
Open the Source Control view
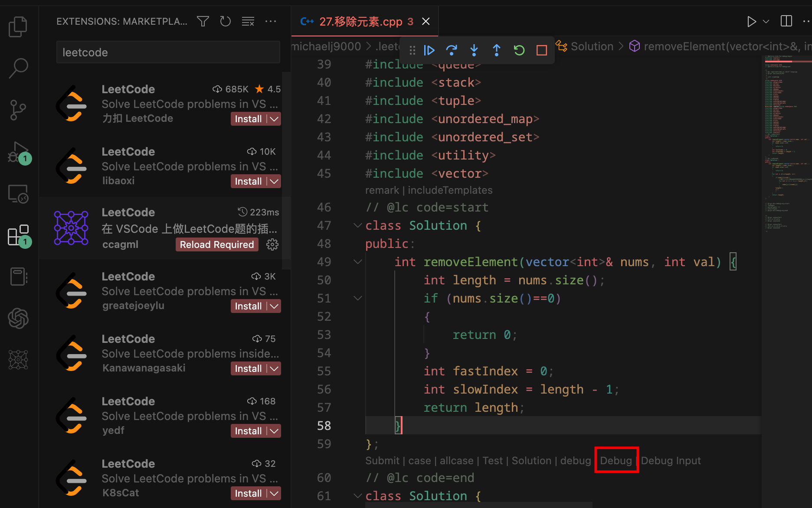point(18,110)
